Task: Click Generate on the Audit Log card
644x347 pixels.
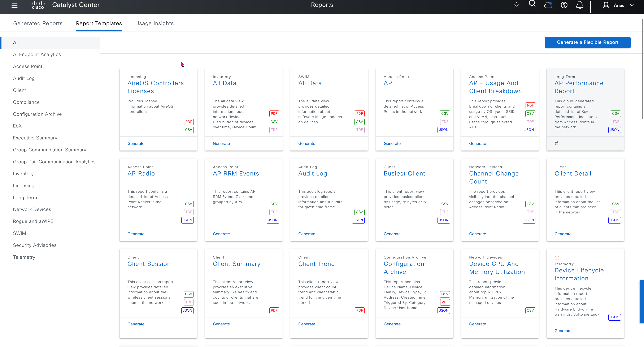Action: coord(306,234)
